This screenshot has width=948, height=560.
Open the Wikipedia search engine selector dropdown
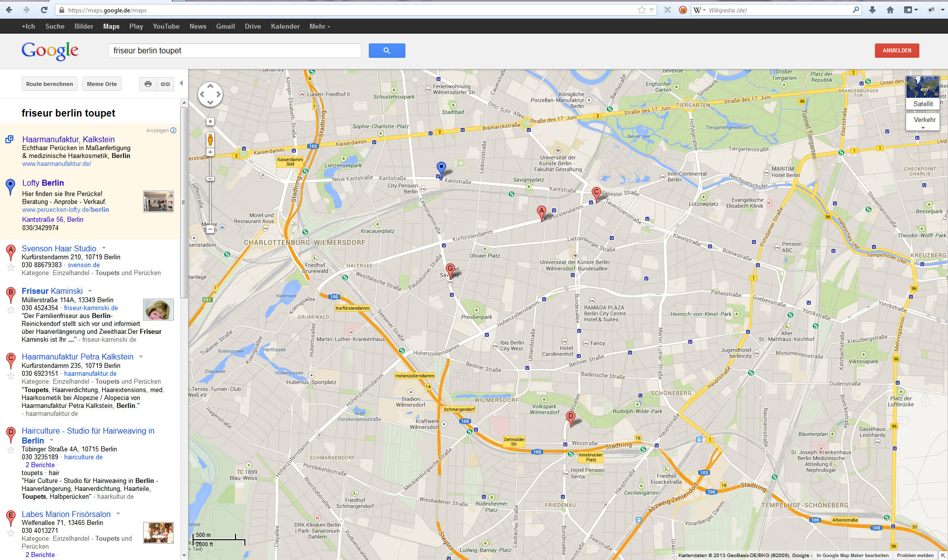point(699,10)
